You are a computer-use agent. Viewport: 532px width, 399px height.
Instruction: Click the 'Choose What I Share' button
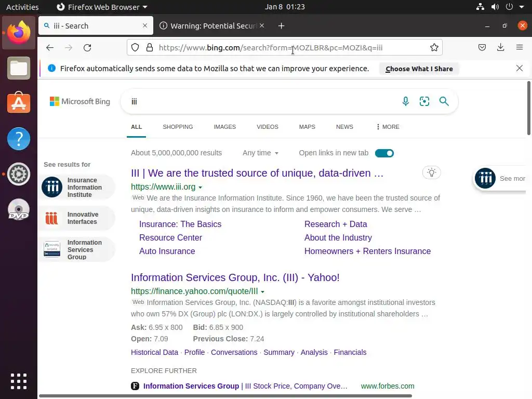419,69
